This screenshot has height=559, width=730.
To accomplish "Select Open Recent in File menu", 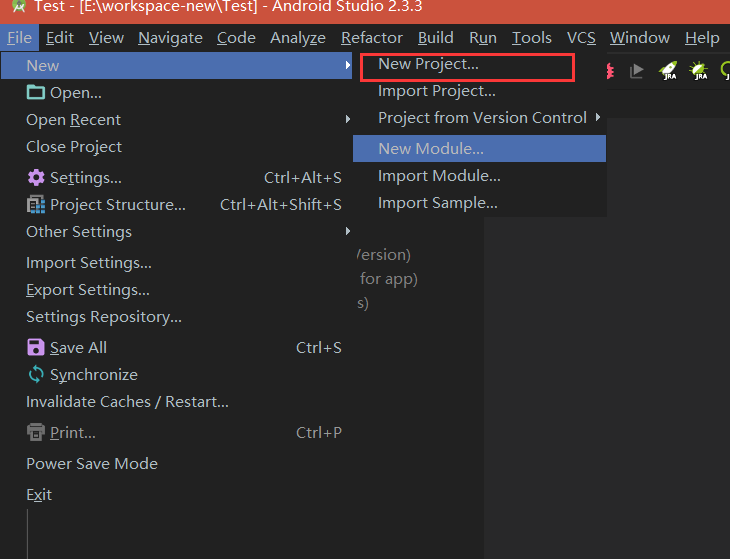I will 176,120.
